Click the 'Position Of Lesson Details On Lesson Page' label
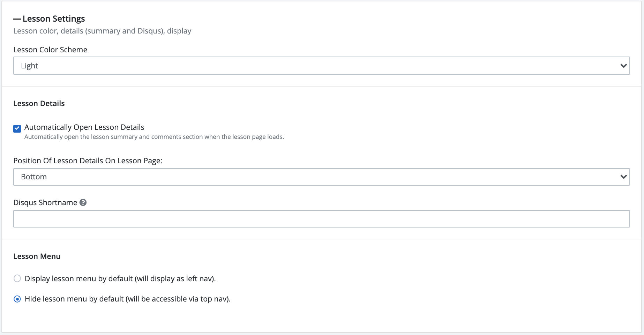The image size is (644, 335). coord(88,161)
